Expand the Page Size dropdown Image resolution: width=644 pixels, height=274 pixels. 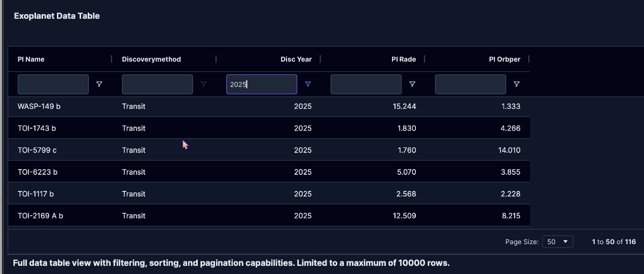pos(557,242)
